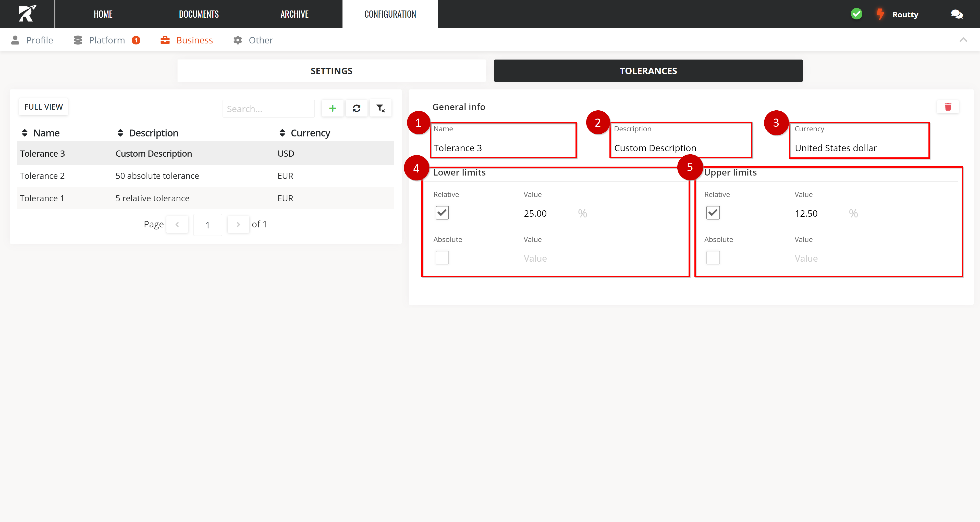Click the Search input field
980x522 pixels.
268,109
